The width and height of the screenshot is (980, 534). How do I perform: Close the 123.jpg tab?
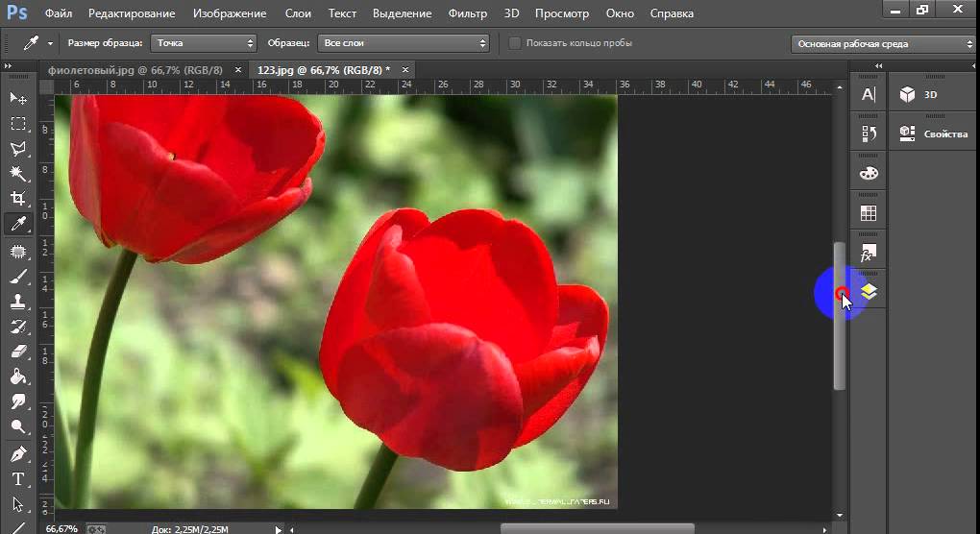(x=405, y=70)
